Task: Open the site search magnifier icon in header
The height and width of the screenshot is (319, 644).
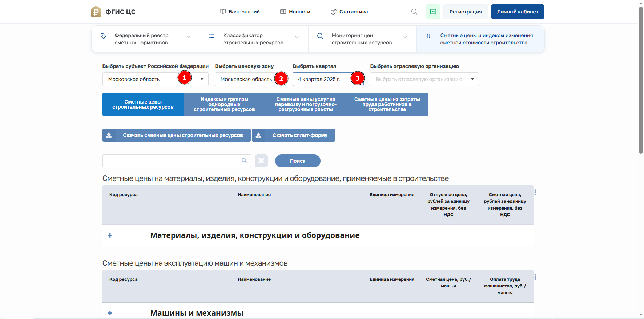Action: 414,12
